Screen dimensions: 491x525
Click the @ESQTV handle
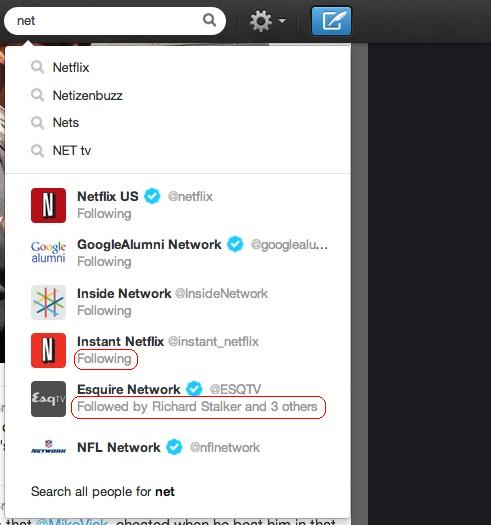pyautogui.click(x=235, y=389)
